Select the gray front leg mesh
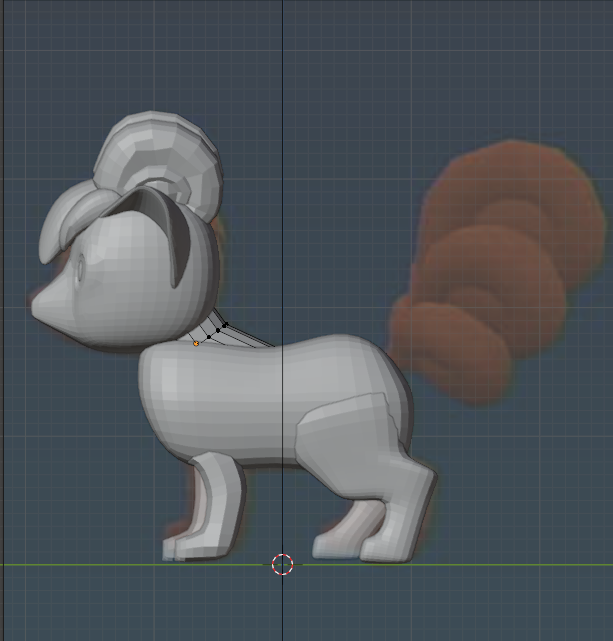613x641 pixels. (x=219, y=507)
